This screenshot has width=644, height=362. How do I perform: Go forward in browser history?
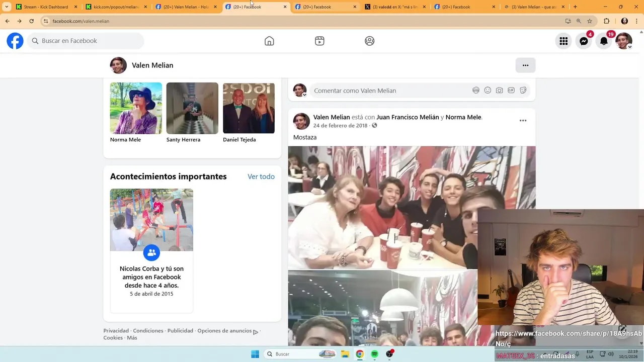click(19, 21)
